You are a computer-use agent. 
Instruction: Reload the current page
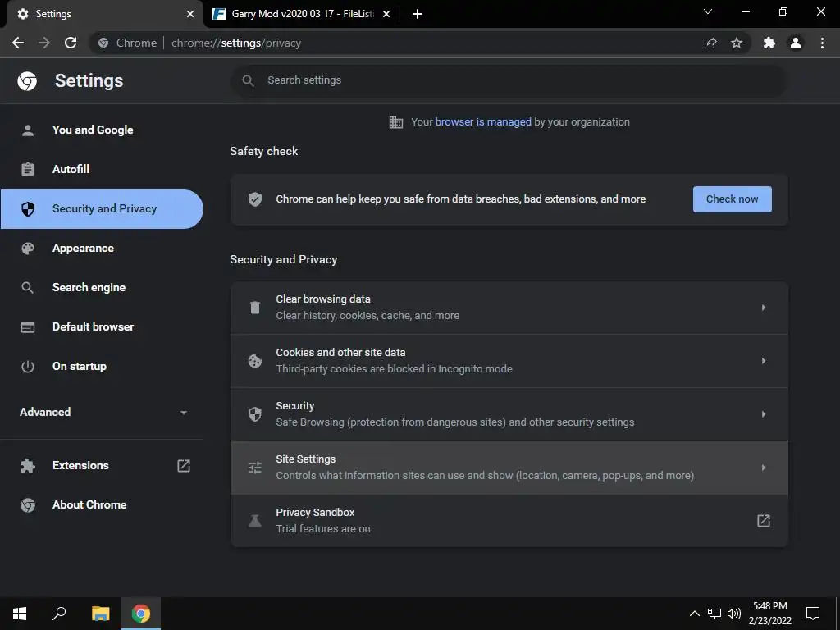click(71, 43)
